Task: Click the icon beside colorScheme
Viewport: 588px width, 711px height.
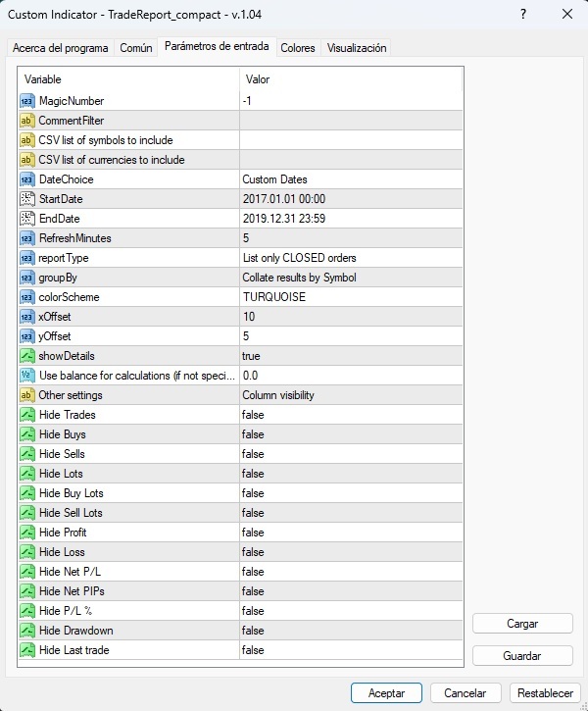Action: tap(27, 297)
